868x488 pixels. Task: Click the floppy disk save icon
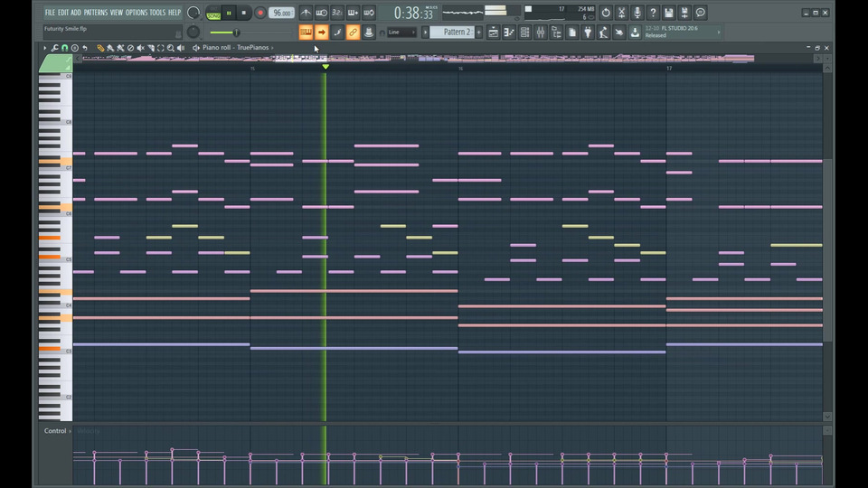(668, 13)
